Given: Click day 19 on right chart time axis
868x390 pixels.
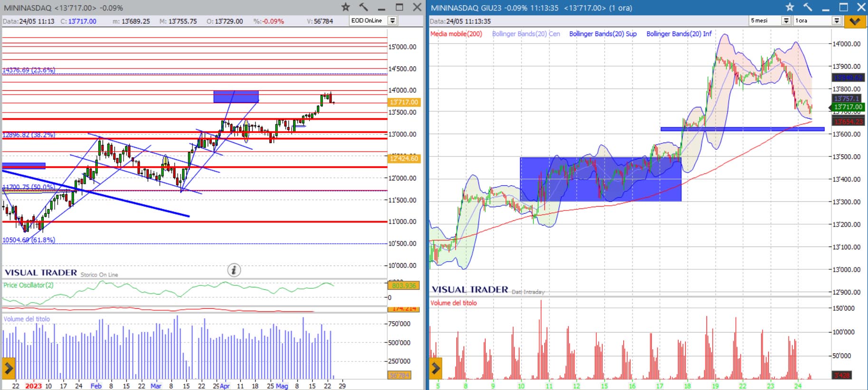Looking at the screenshot, I should click(x=715, y=386).
